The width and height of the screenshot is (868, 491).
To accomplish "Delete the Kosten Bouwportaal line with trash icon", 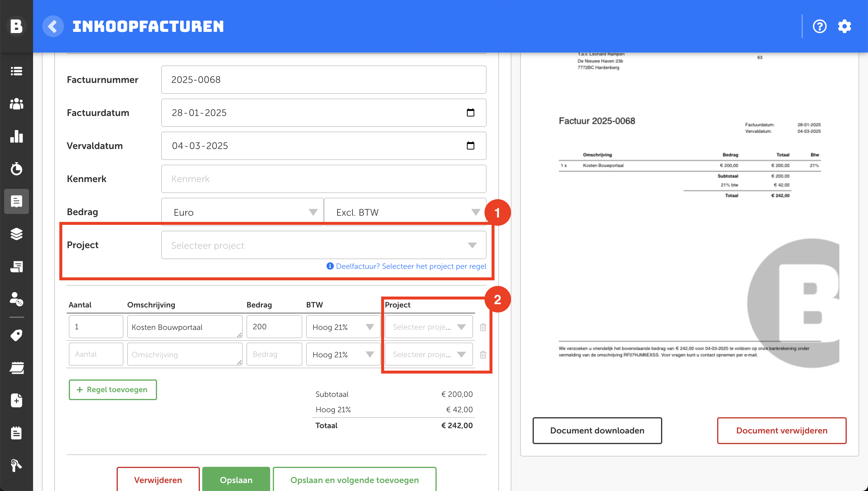I will point(483,327).
